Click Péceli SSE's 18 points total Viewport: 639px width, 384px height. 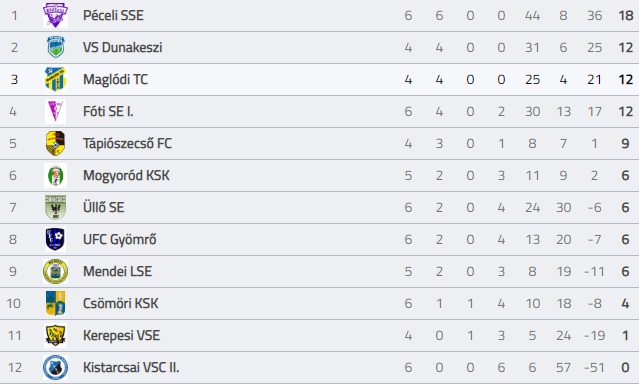[626, 15]
